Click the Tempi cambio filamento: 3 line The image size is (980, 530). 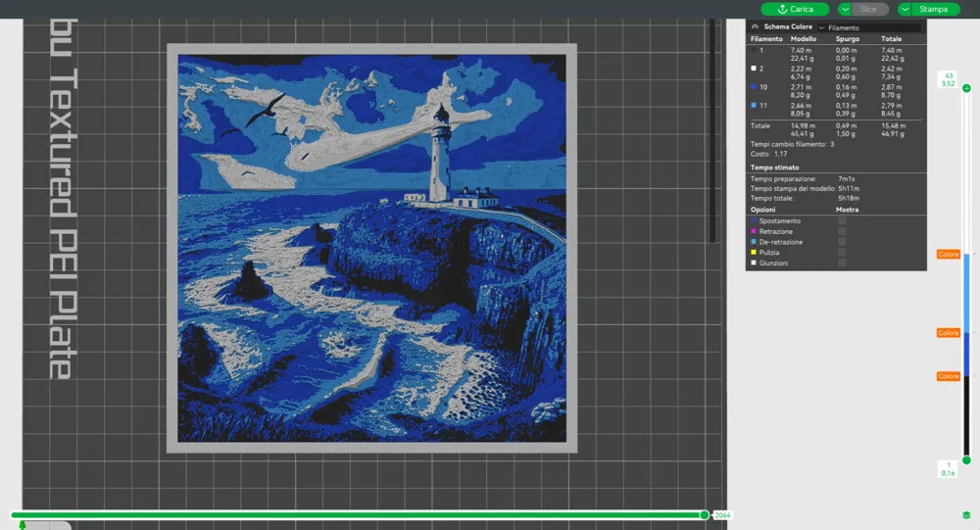pos(793,144)
